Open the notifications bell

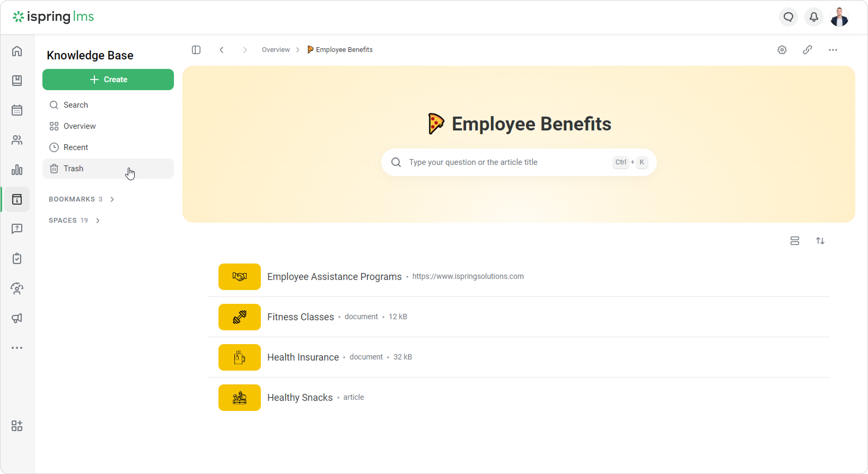point(814,17)
